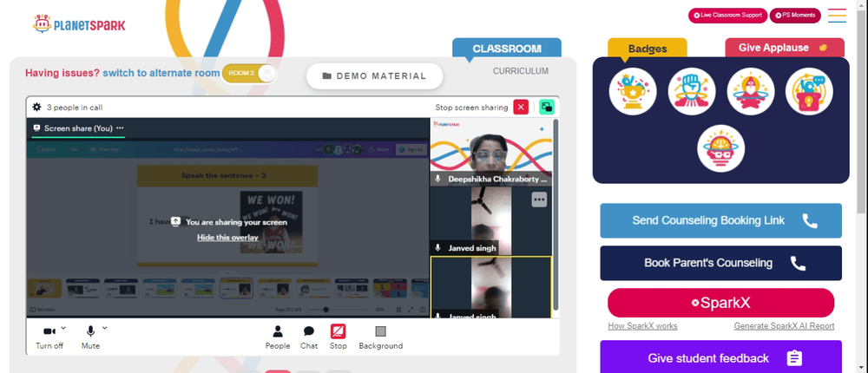Select the yellow-highlighted Janved singh video tile

(x=491, y=287)
